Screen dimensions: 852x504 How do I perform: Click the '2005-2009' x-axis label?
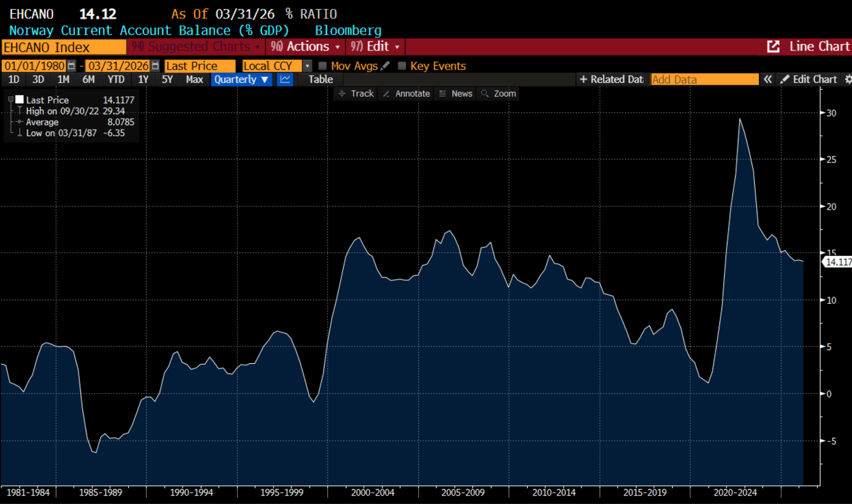463,492
